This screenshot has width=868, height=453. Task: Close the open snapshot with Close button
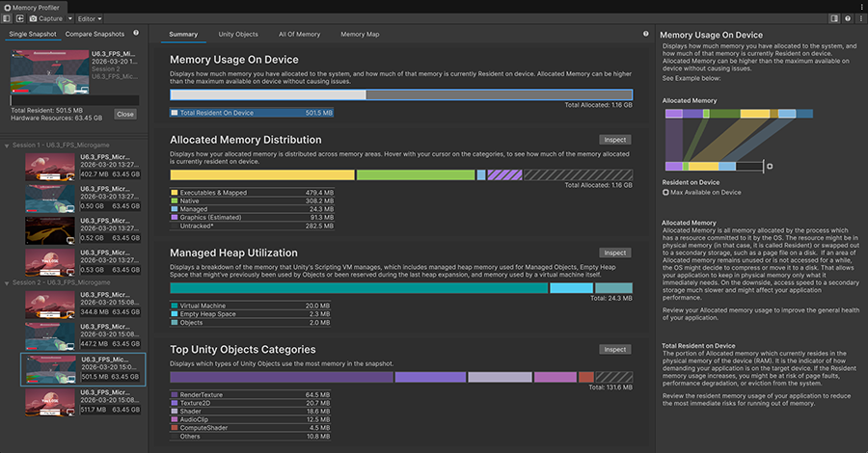(x=125, y=114)
